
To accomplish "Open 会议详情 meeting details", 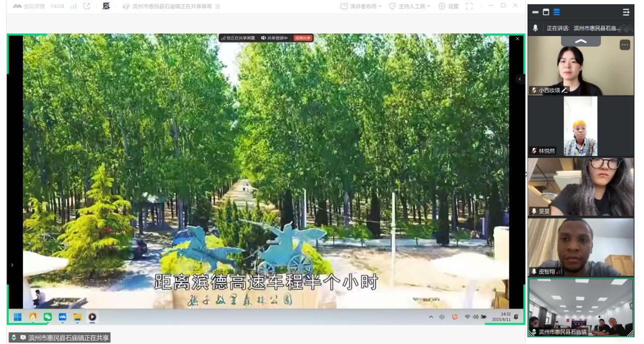I will click(x=29, y=6).
